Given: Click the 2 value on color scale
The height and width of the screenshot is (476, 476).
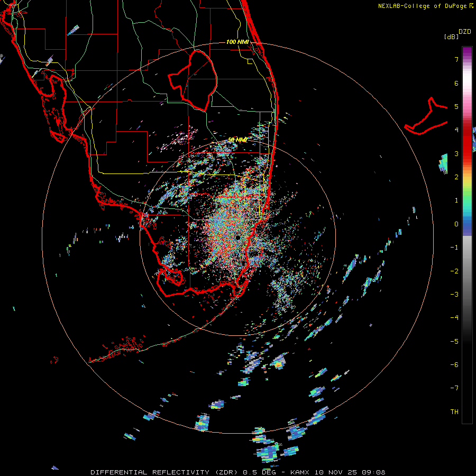Looking at the screenshot, I should click(456, 177).
